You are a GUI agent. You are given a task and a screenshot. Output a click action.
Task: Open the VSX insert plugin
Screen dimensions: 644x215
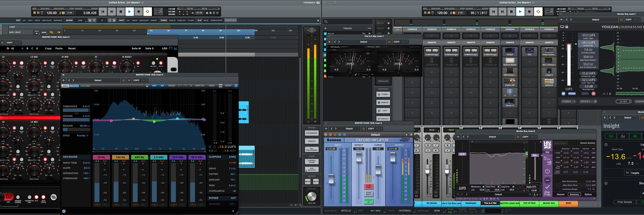pyautogui.click(x=529, y=51)
